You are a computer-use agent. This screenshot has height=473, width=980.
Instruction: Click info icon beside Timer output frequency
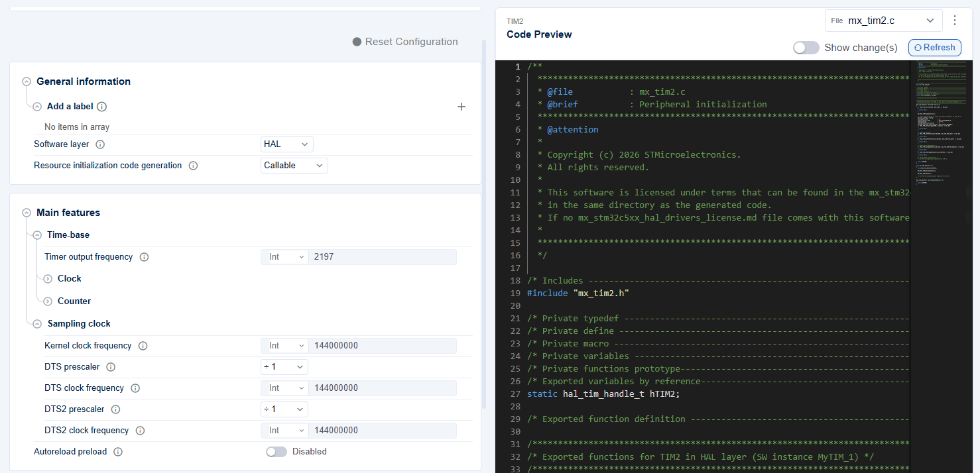tap(144, 257)
